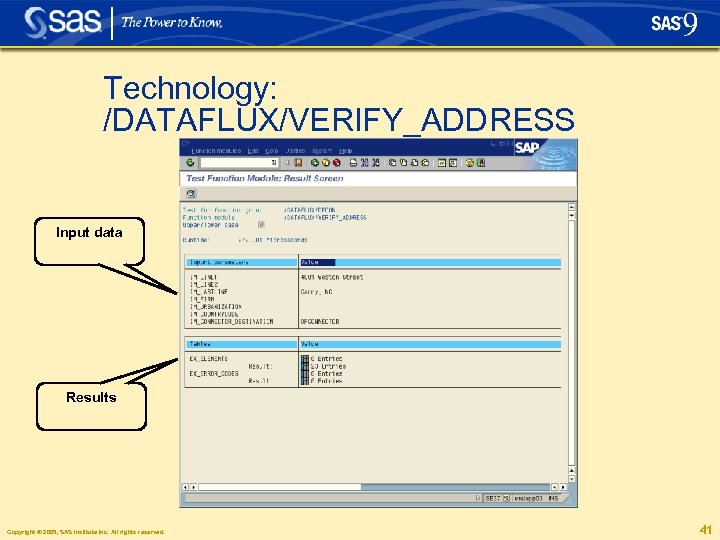Image resolution: width=720 pixels, height=540 pixels.
Task: Open the Edit menu
Action: 253,151
